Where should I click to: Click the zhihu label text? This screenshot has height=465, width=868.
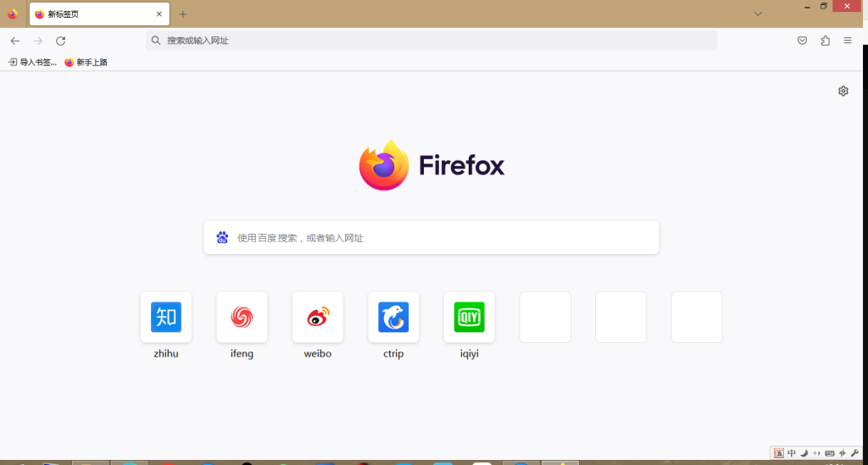(166, 354)
